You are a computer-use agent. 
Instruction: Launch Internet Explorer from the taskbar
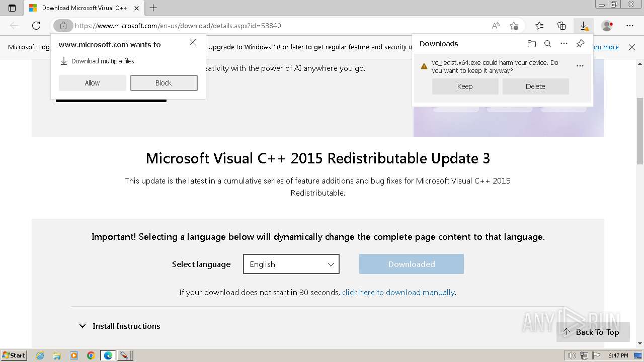tap(40, 355)
